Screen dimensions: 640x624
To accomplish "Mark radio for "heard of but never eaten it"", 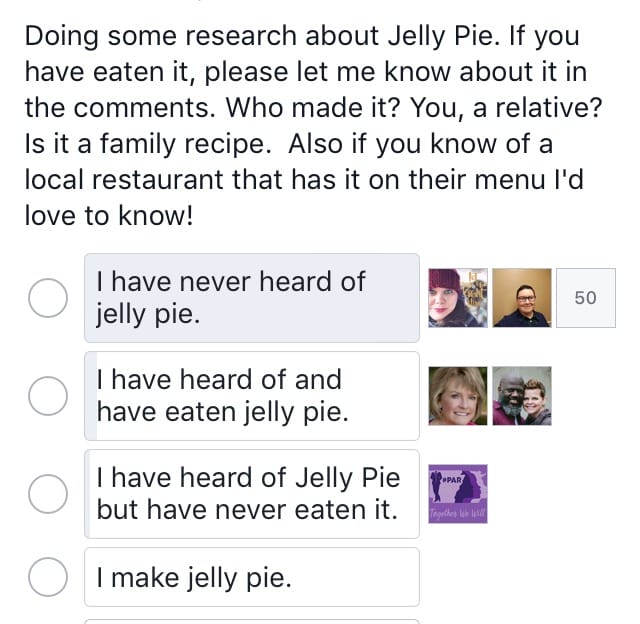I will [47, 493].
